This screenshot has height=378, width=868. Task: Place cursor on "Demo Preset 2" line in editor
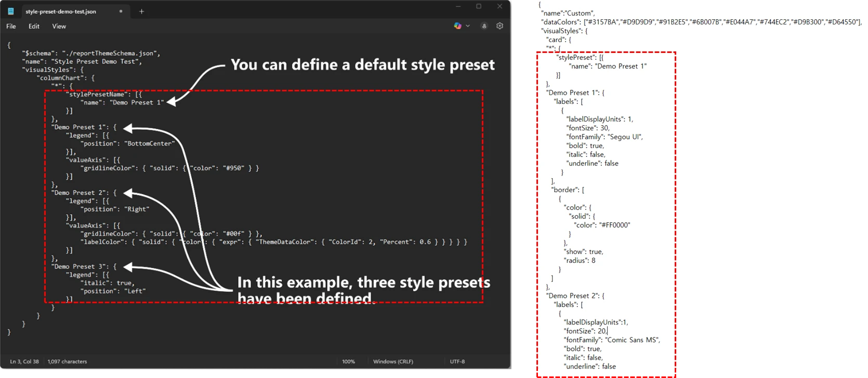(83, 193)
